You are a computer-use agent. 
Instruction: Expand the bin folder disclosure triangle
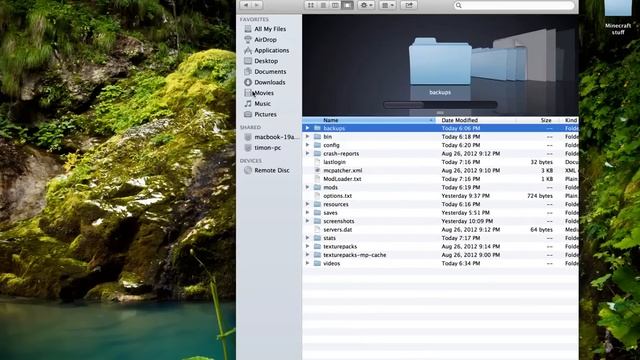308,137
